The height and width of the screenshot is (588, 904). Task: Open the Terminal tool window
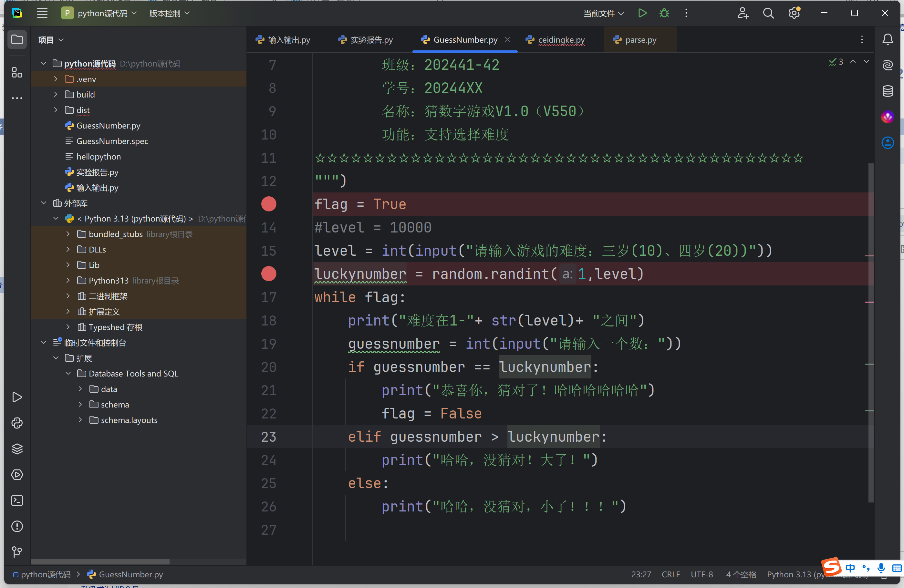[17, 500]
